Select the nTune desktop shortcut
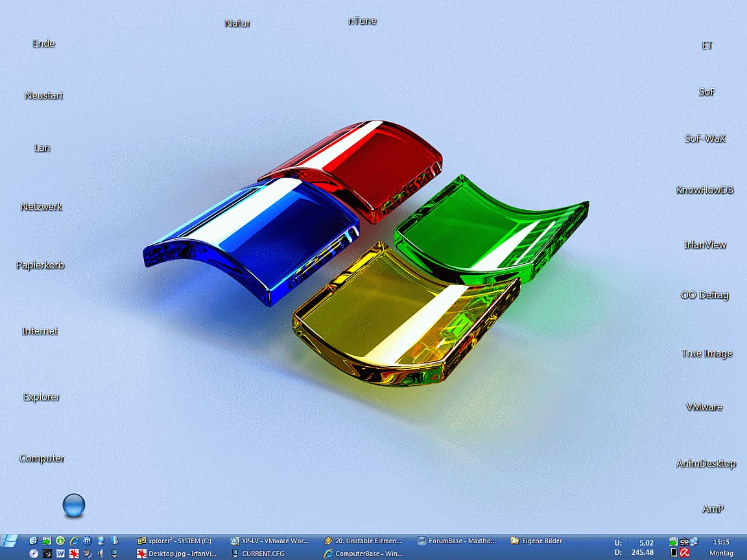747x560 pixels. 362,21
